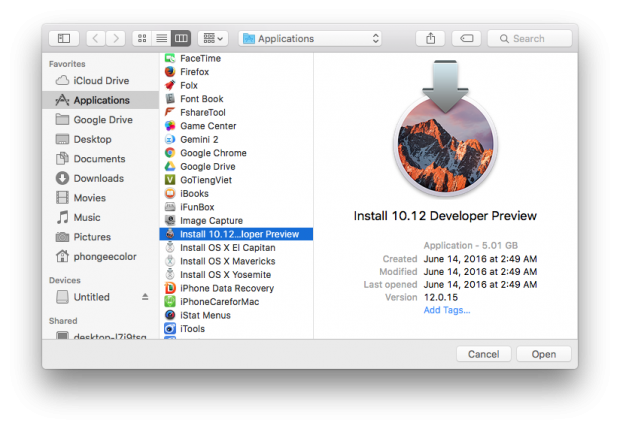The height and width of the screenshot is (429, 620).
Task: Open Downloads folder from sidebar
Action: 98,178
